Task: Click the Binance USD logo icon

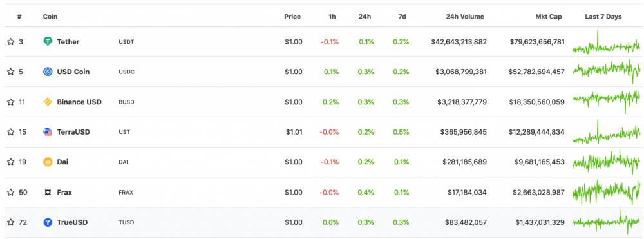Action: [48, 102]
